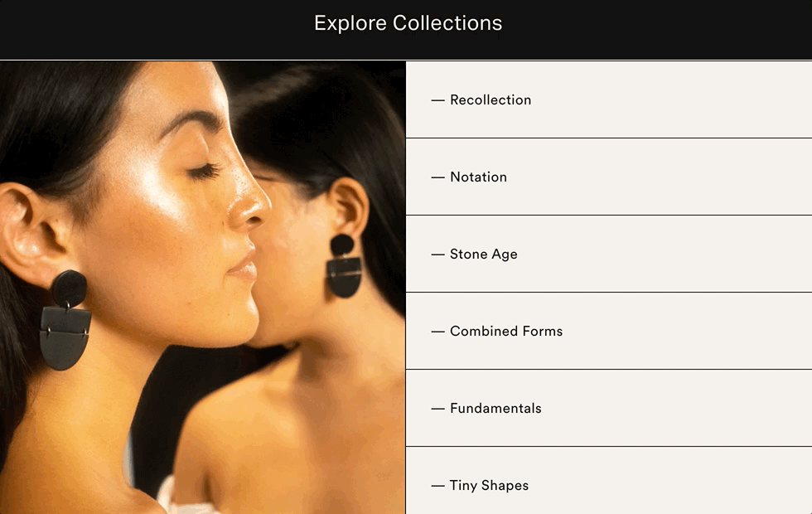Viewport: 812px width, 514px height.
Task: Click the dash marker before Fundamentals
Action: [438, 410]
